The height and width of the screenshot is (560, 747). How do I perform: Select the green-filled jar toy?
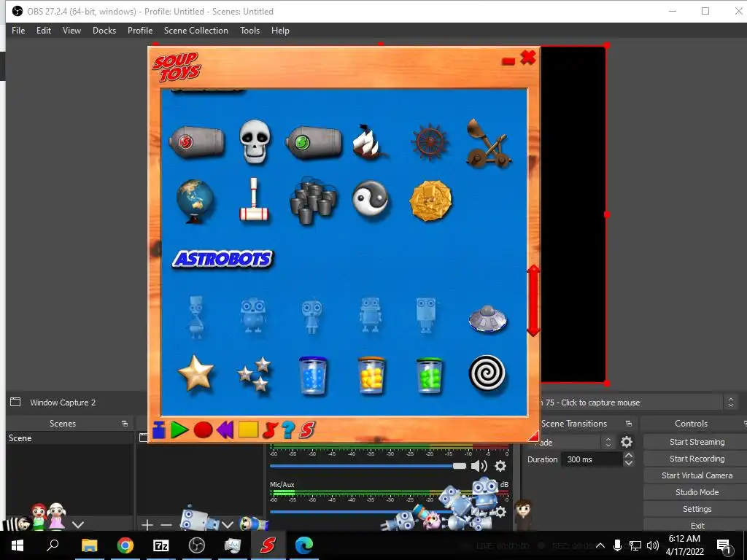click(430, 376)
